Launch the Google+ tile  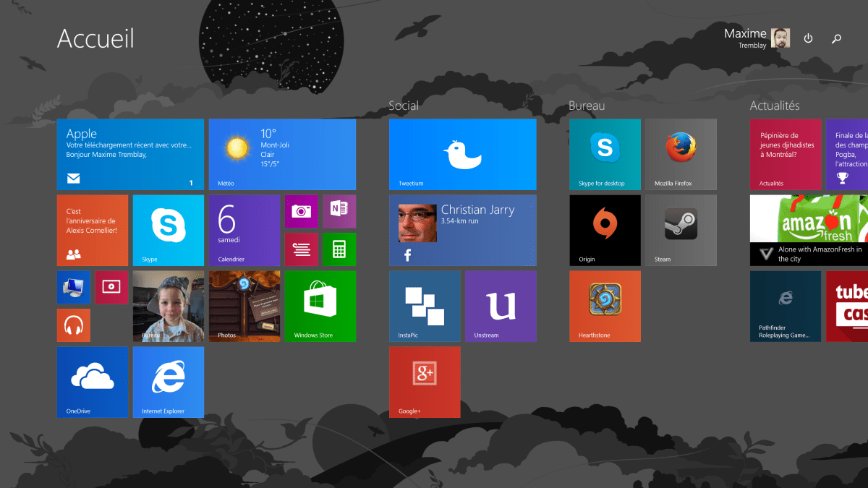[x=425, y=382]
